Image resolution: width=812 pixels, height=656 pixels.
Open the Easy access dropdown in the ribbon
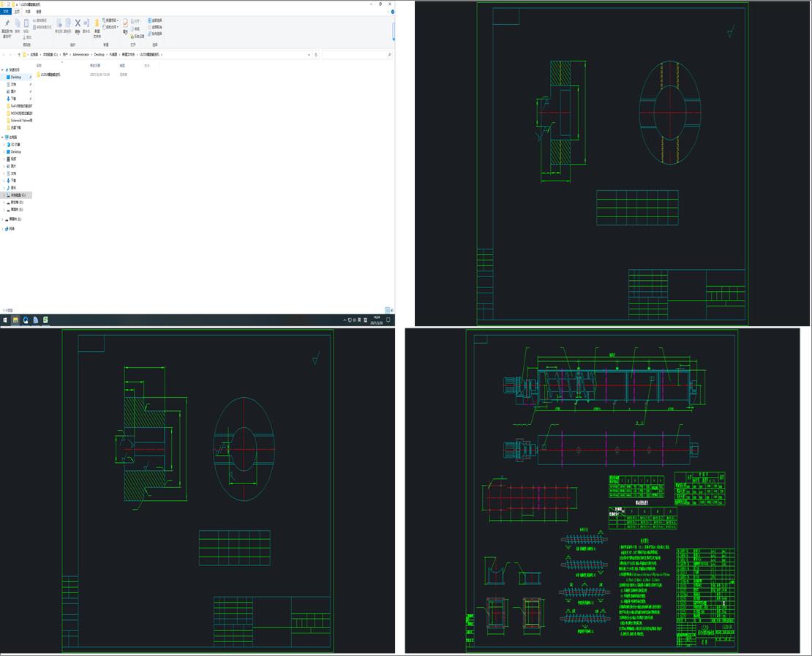110,27
